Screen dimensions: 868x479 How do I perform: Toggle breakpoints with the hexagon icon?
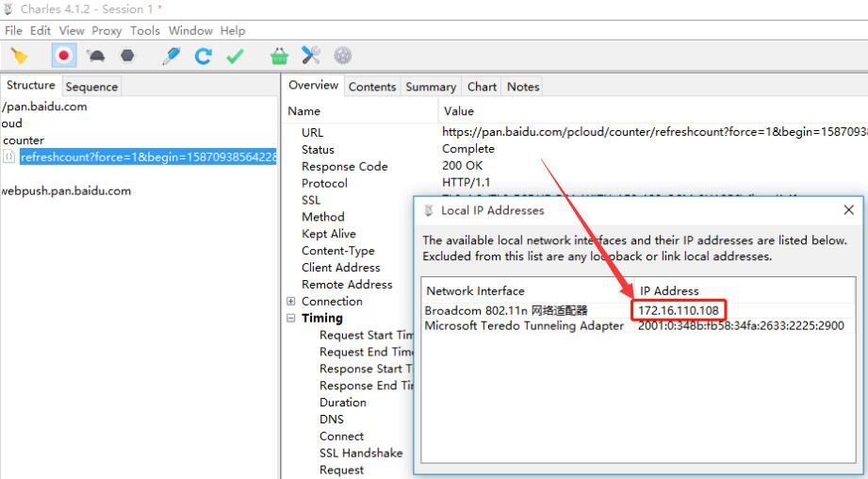tap(127, 56)
